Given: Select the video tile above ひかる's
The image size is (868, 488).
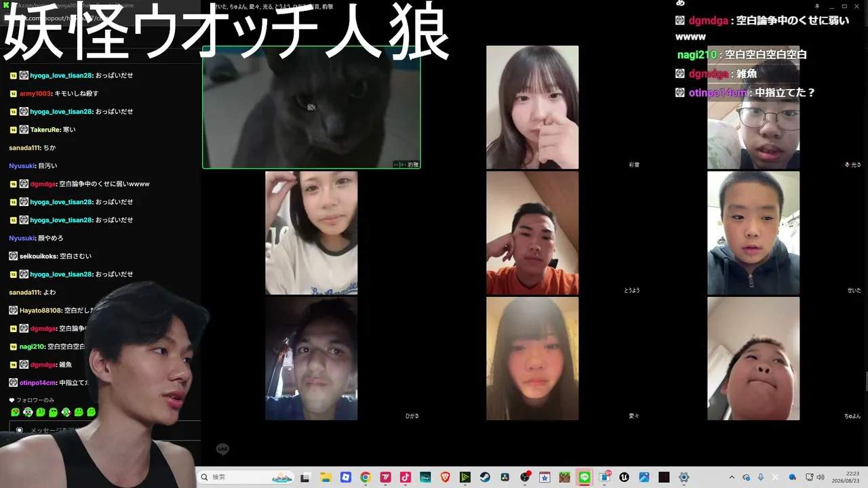Looking at the screenshot, I should tap(311, 232).
